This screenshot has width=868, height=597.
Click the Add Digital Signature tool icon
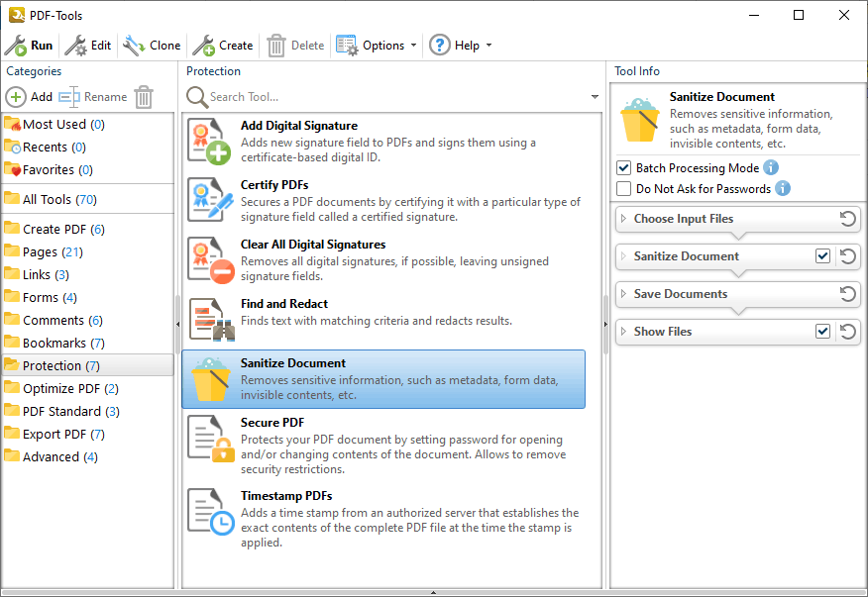(x=210, y=142)
